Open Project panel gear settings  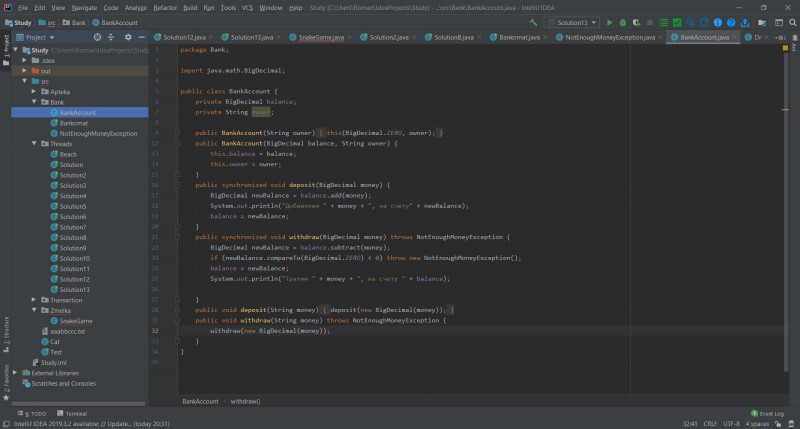tap(128, 37)
